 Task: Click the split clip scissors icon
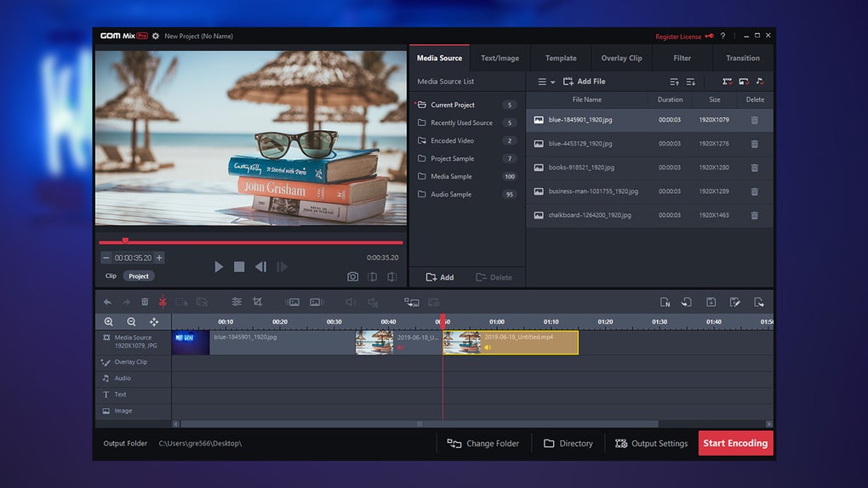point(162,302)
